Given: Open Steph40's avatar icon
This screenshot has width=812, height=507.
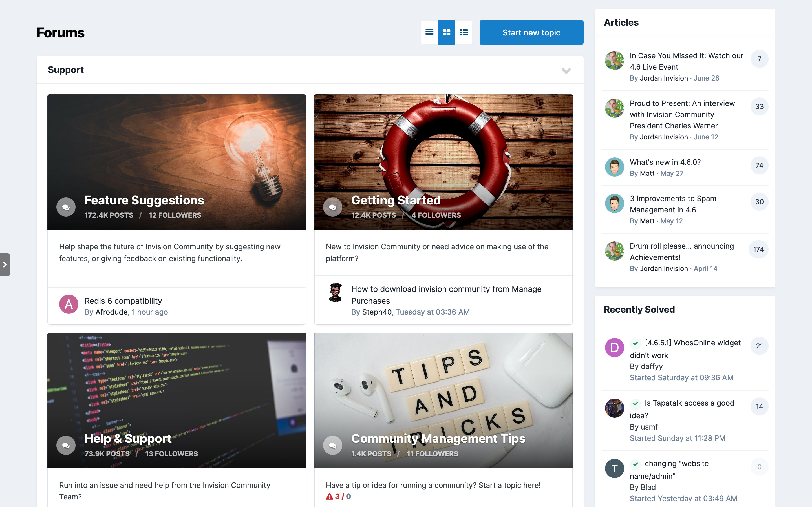Looking at the screenshot, I should pos(336,292).
